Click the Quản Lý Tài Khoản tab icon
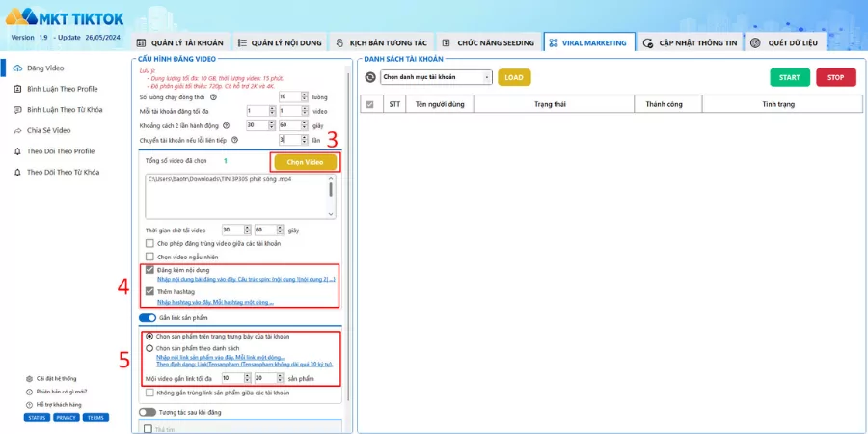Image resolution: width=868 pixels, height=434 pixels. coord(141,42)
